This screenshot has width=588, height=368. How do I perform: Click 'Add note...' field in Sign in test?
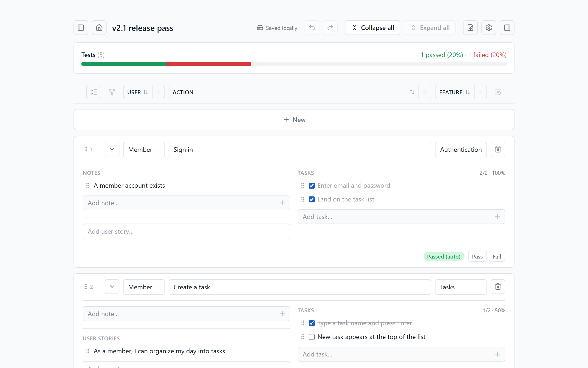click(179, 203)
